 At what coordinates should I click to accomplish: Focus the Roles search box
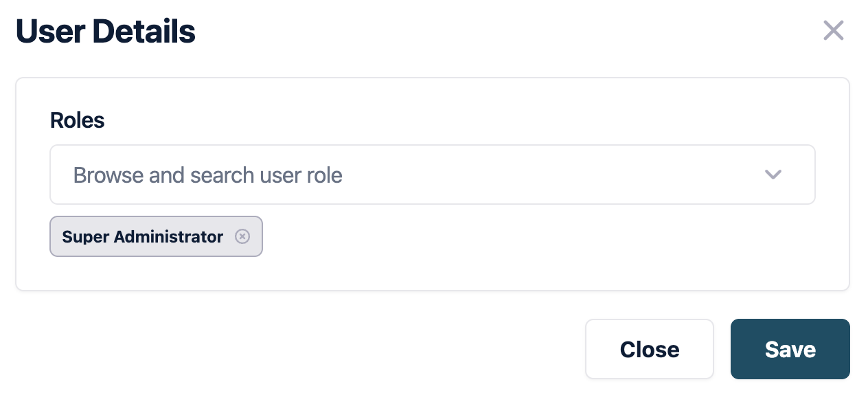click(412, 175)
